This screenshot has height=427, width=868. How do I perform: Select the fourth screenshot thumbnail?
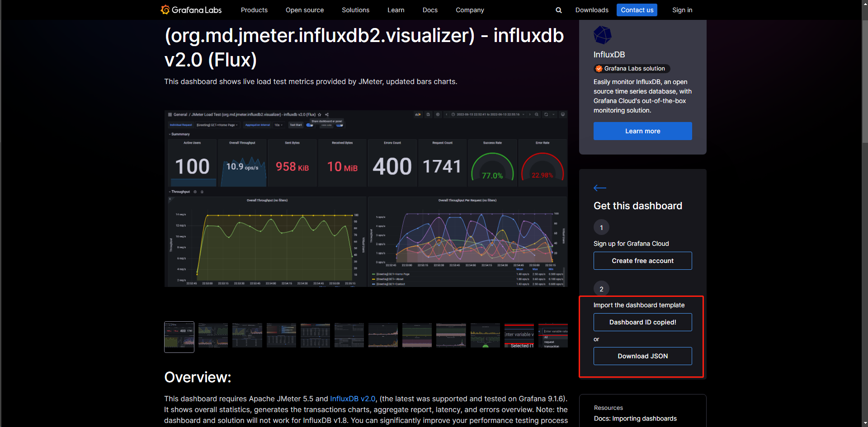pyautogui.click(x=281, y=335)
